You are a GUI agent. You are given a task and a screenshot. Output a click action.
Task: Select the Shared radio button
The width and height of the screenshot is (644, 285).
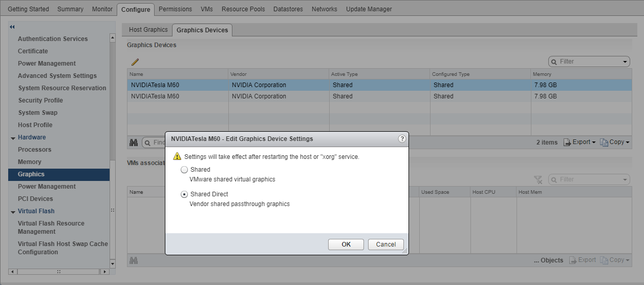click(184, 170)
